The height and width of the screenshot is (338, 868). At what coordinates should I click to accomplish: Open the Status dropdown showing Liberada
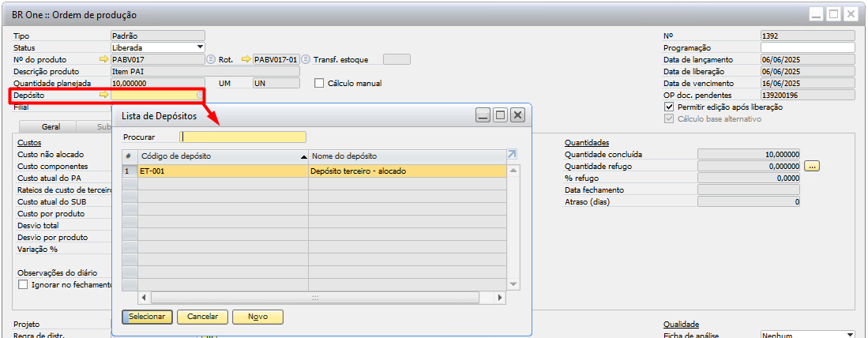pyautogui.click(x=200, y=47)
